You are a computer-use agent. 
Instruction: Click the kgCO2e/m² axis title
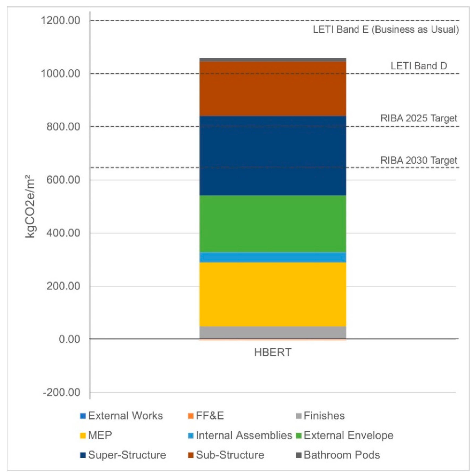(30, 206)
